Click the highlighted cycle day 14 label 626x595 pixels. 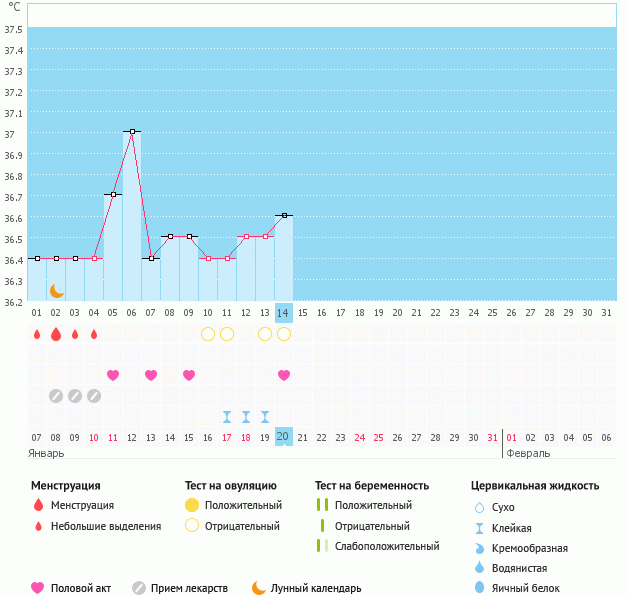point(284,313)
